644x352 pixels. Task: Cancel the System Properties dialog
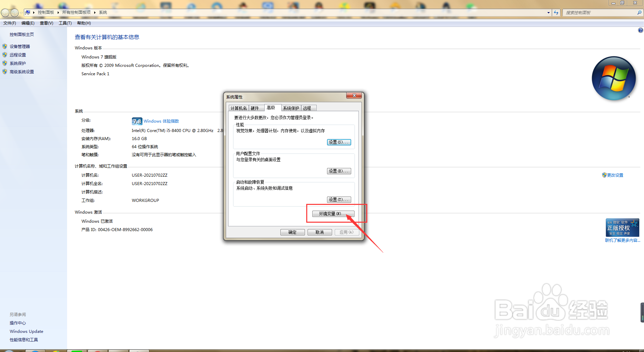(x=320, y=232)
